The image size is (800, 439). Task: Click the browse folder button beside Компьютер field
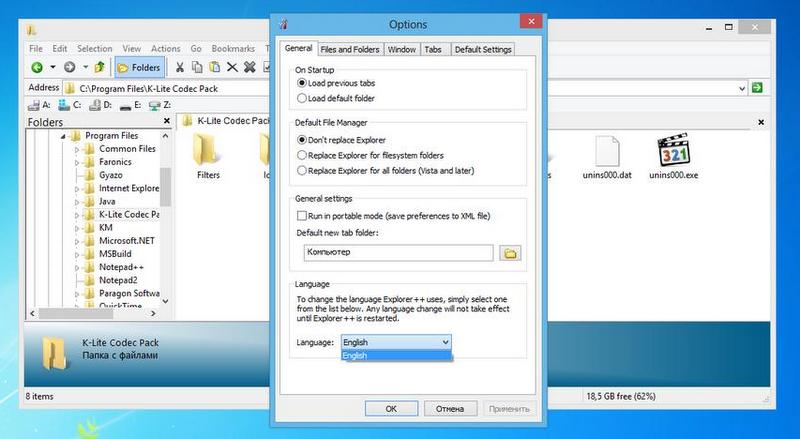[510, 253]
